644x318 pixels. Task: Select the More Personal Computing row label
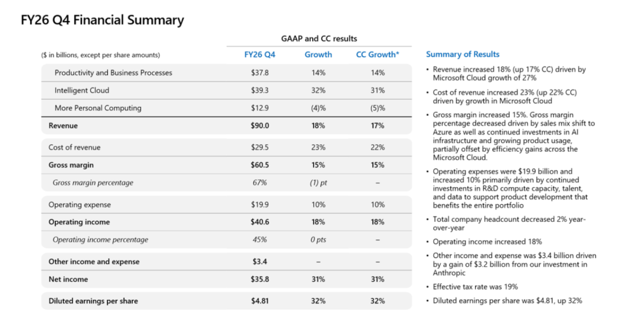98,108
